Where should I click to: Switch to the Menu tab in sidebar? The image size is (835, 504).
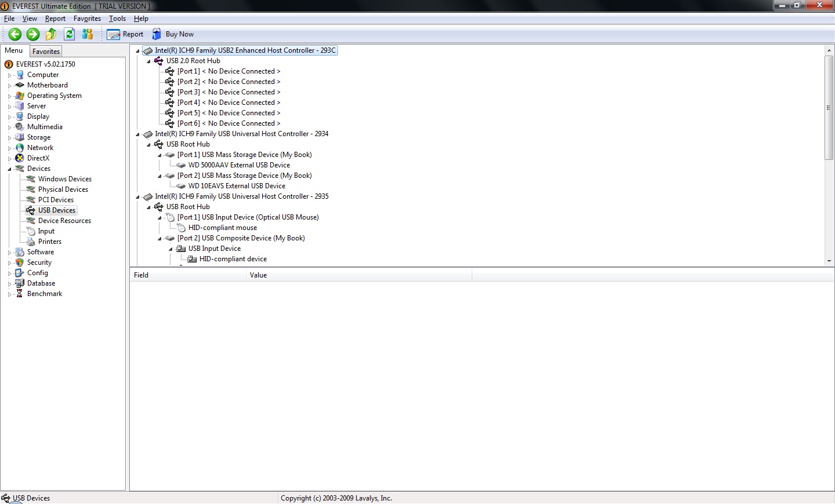click(x=14, y=50)
